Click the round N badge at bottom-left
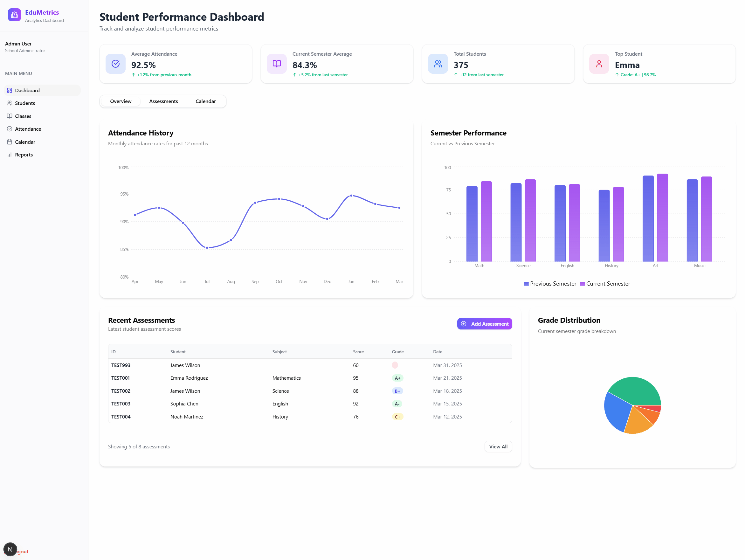This screenshot has width=745, height=560. 10,549
